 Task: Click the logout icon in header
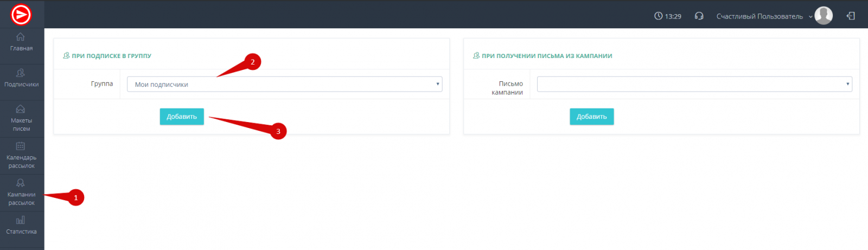(851, 16)
